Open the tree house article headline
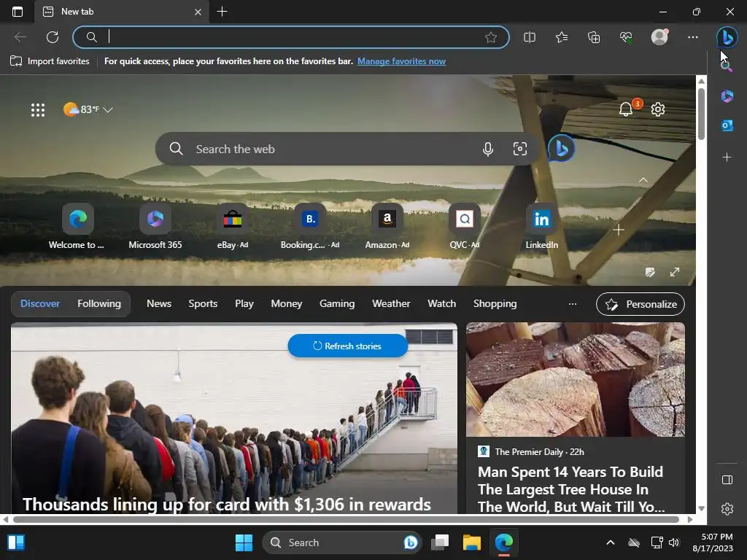Image resolution: width=747 pixels, height=560 pixels. (571, 489)
